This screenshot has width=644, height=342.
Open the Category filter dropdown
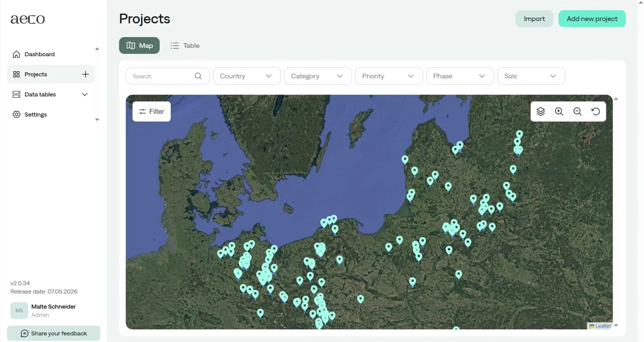coord(318,76)
